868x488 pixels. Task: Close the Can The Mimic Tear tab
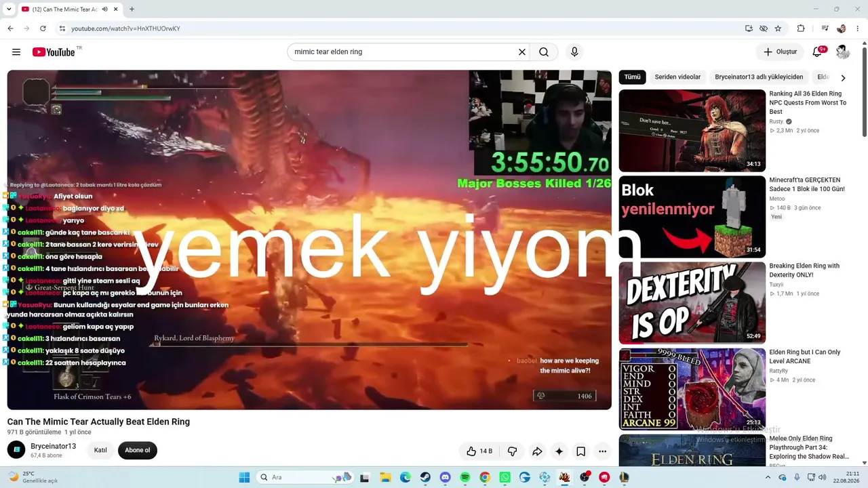pyautogui.click(x=115, y=9)
